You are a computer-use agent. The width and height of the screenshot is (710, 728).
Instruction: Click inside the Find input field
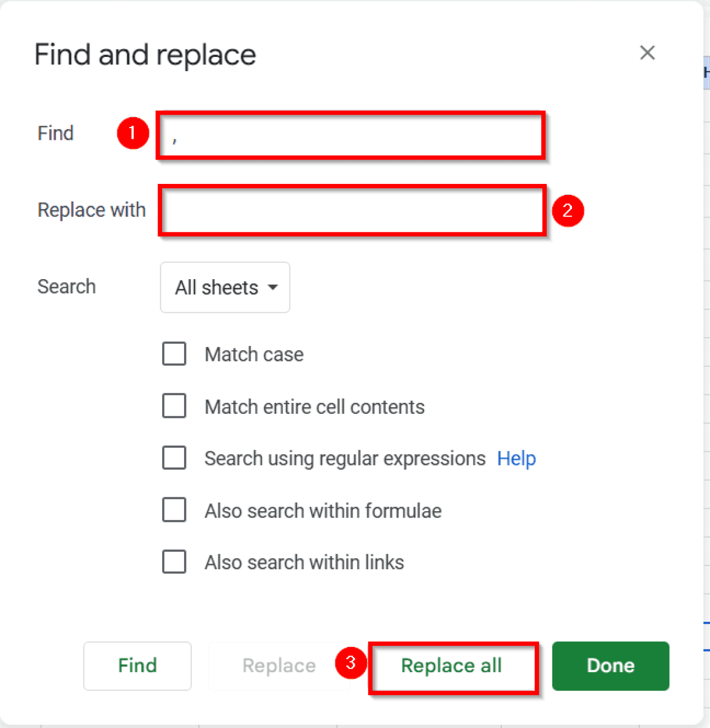coord(350,136)
